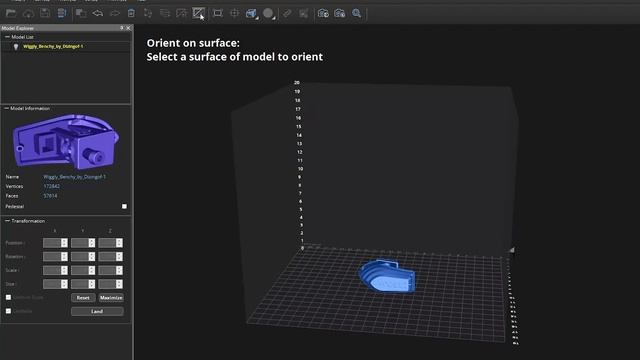Float the Model Explorer panel
This screenshot has width=640, height=360.
122,28
